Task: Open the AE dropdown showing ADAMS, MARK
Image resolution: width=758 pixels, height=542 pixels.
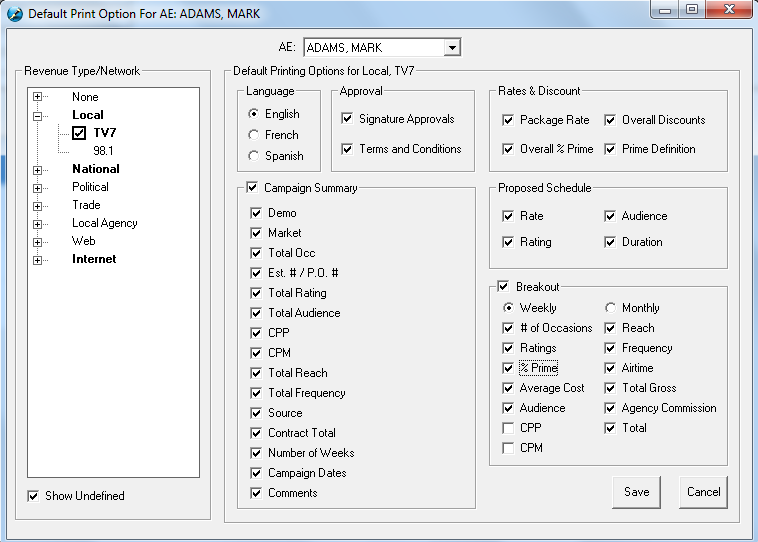Action: click(451, 48)
